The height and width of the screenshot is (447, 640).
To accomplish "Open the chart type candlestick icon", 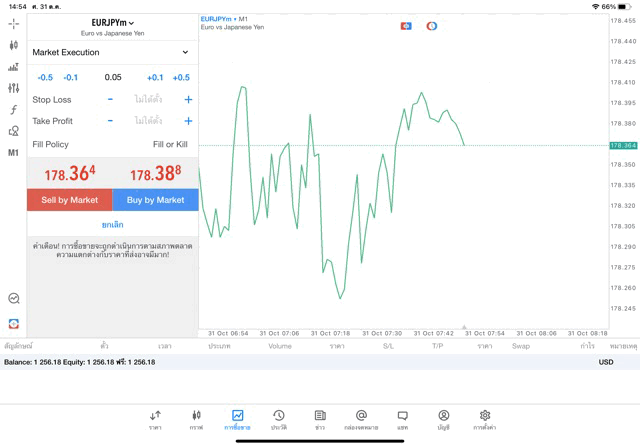I will coord(13,45).
